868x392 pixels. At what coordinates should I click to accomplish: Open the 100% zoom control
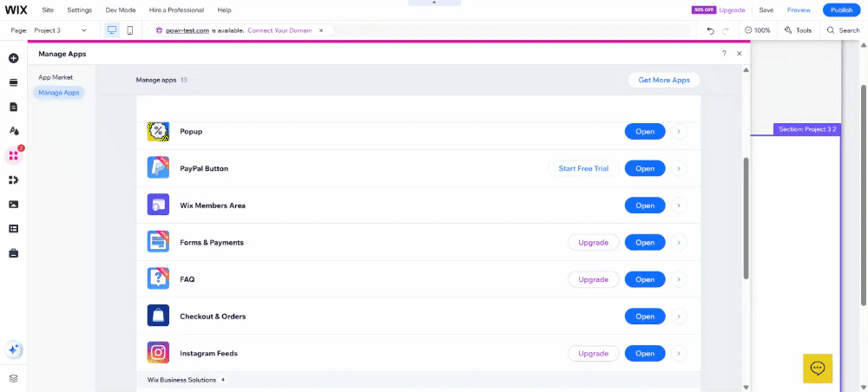tap(757, 30)
